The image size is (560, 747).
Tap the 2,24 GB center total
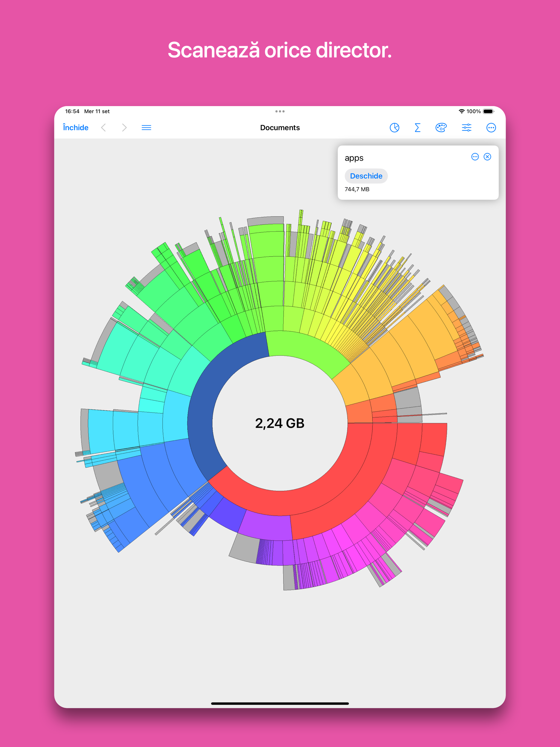click(x=280, y=423)
